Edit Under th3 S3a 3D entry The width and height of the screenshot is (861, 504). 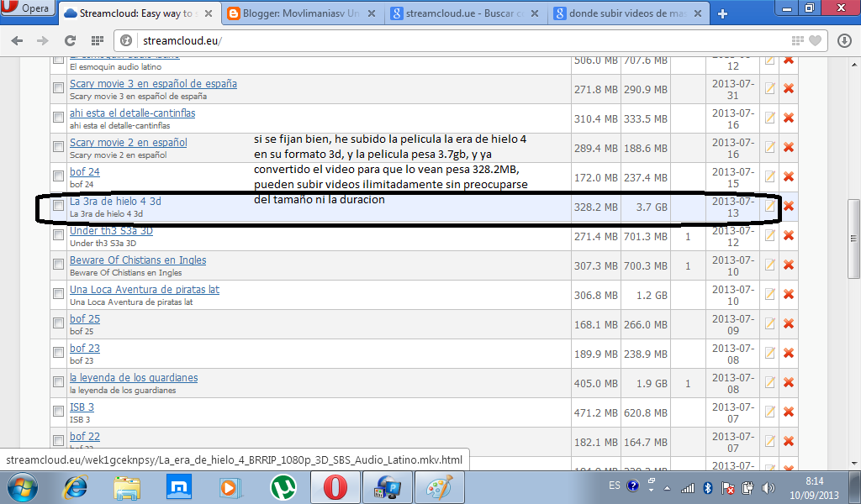pyautogui.click(x=770, y=235)
